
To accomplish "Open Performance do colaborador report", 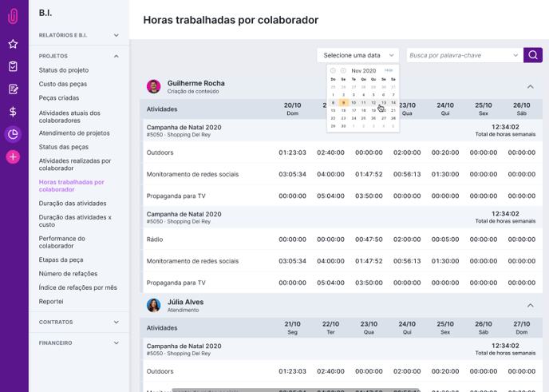I will 62,242.
